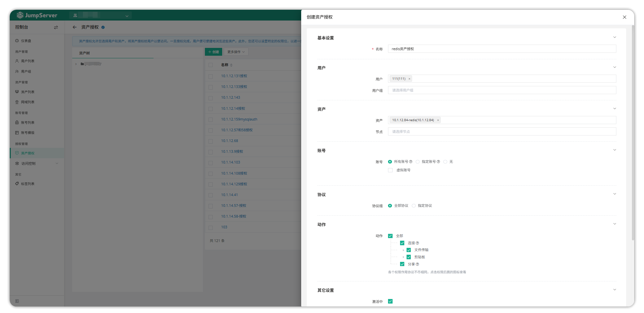Expand the 剪贴板 tree node arrow
The height and width of the screenshot is (313, 644).
pyautogui.click(x=403, y=257)
